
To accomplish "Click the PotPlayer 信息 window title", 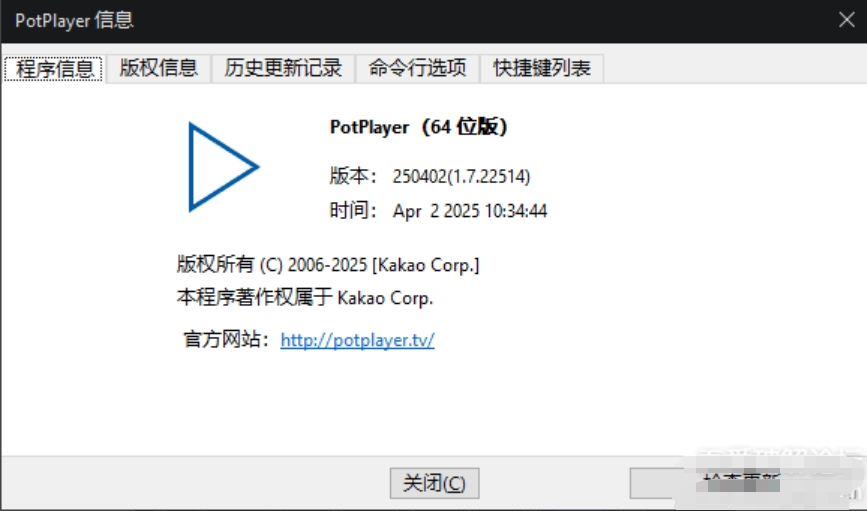I will pos(74,20).
